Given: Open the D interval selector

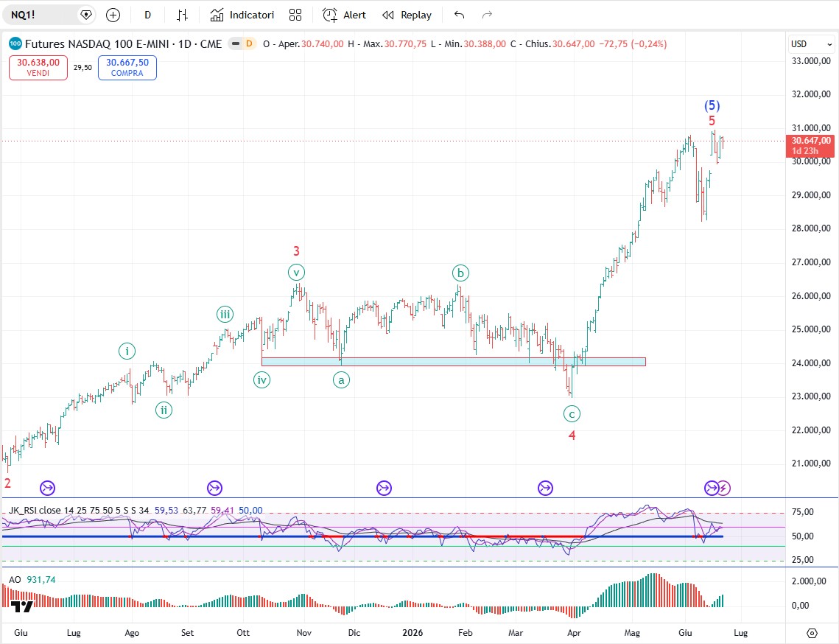Looking at the screenshot, I should coord(147,15).
